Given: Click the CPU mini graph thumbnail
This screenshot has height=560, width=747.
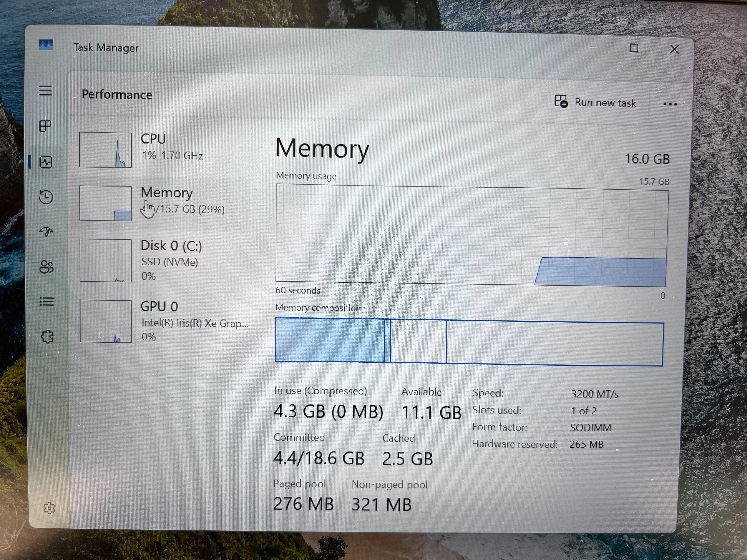Looking at the screenshot, I should click(106, 149).
